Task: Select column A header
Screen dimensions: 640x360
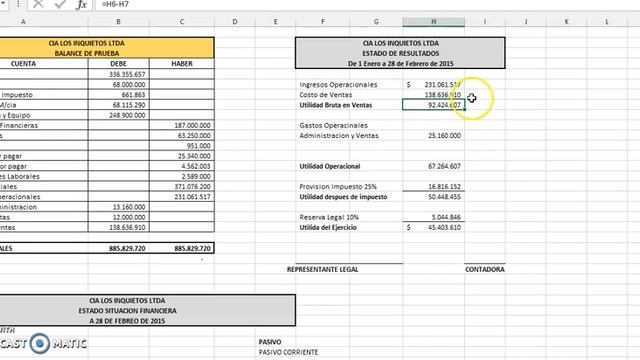Action: point(23,22)
